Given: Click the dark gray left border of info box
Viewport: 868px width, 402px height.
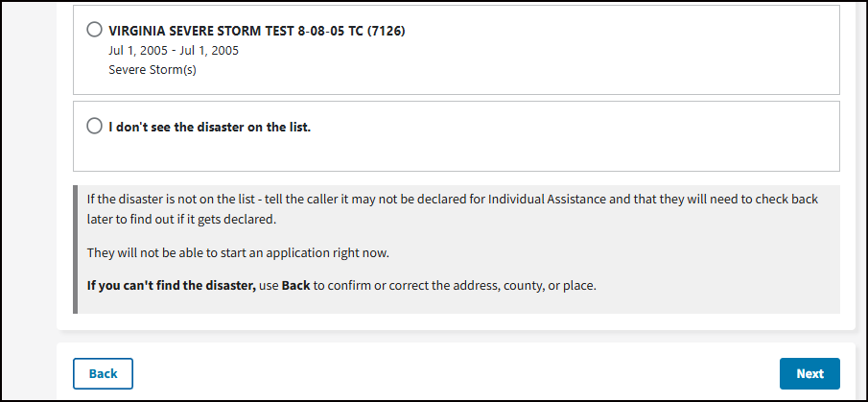Looking at the screenshot, I should [x=75, y=249].
